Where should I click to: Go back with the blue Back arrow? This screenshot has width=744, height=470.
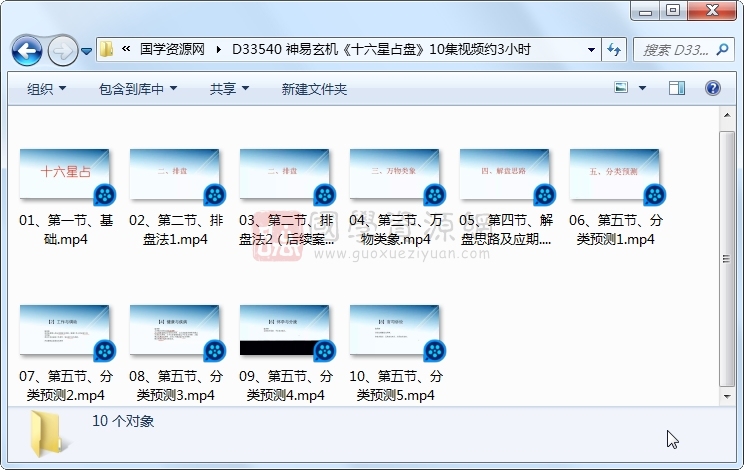coord(27,50)
